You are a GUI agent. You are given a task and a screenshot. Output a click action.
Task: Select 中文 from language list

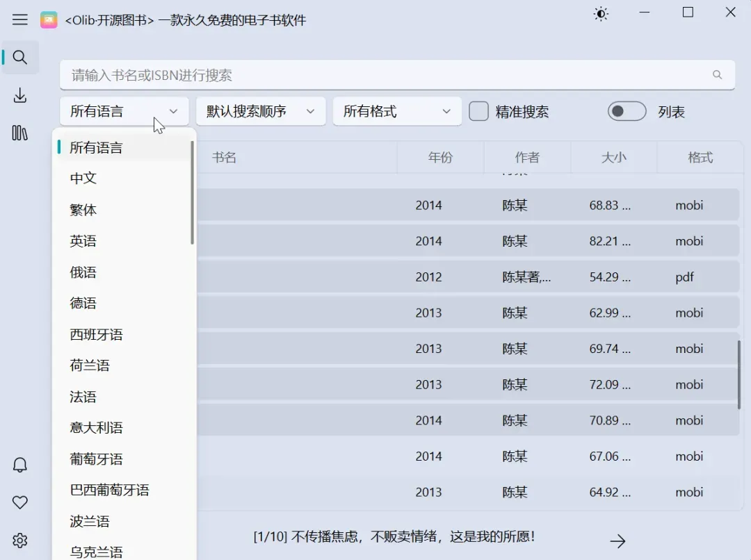tap(83, 179)
